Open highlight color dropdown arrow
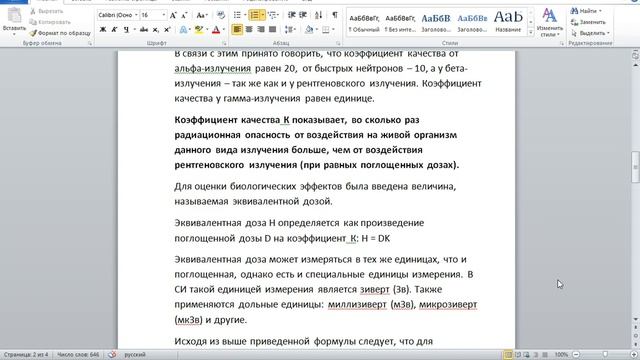Screen dimensions: 640x360 pyautogui.click(x=207, y=29)
